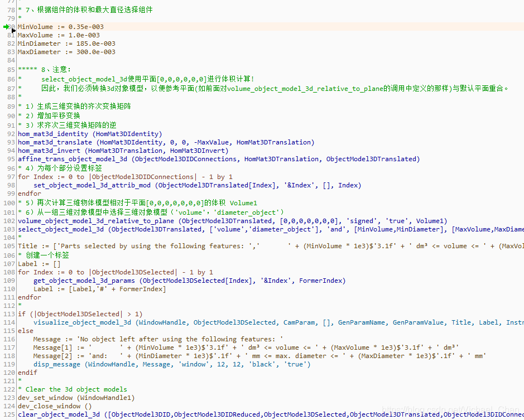Click the for loop over ObjectModel3DIDConnections
Viewport: 524px width, 420px height.
pyautogui.click(x=126, y=177)
